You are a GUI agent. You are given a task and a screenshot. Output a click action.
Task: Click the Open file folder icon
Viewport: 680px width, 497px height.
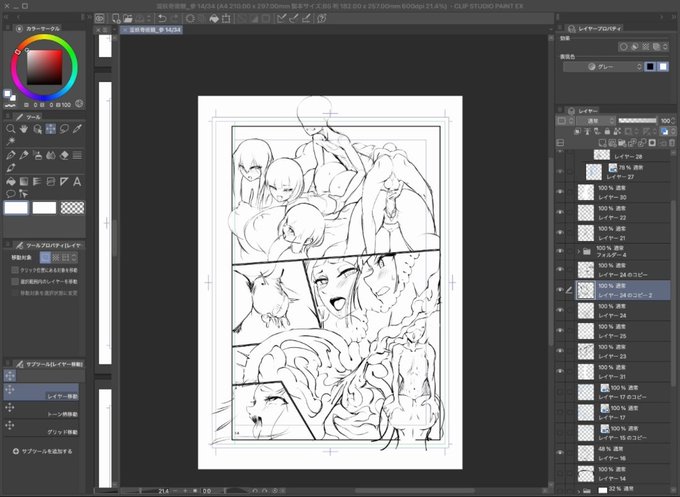128,19
